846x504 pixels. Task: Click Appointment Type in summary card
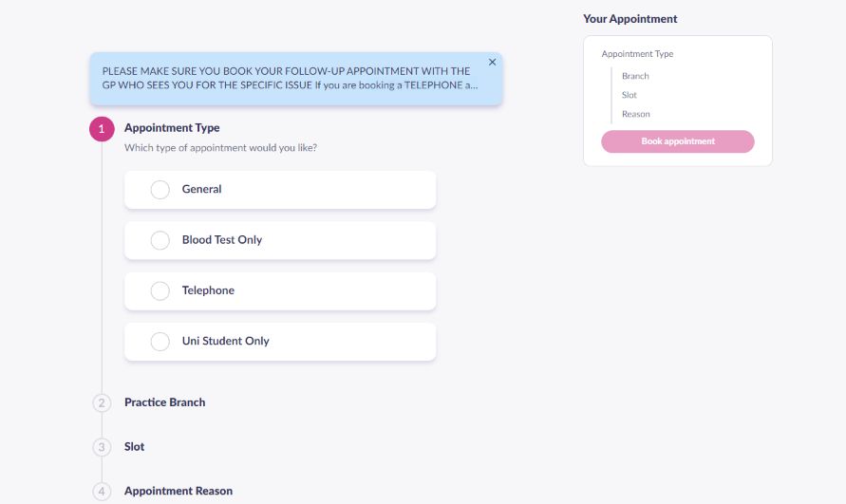click(637, 54)
